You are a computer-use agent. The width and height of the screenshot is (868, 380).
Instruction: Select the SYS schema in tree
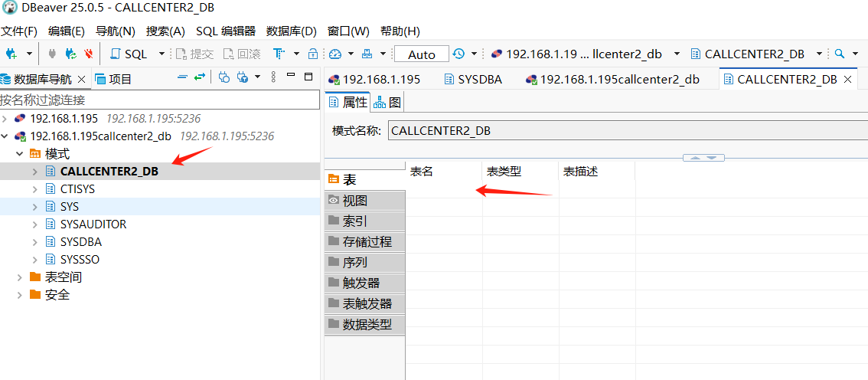(x=70, y=207)
